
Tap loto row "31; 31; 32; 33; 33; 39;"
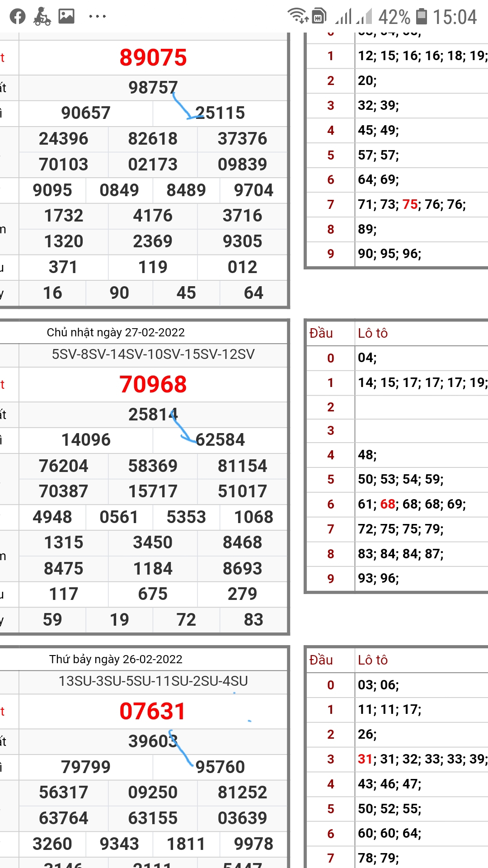coord(423,759)
